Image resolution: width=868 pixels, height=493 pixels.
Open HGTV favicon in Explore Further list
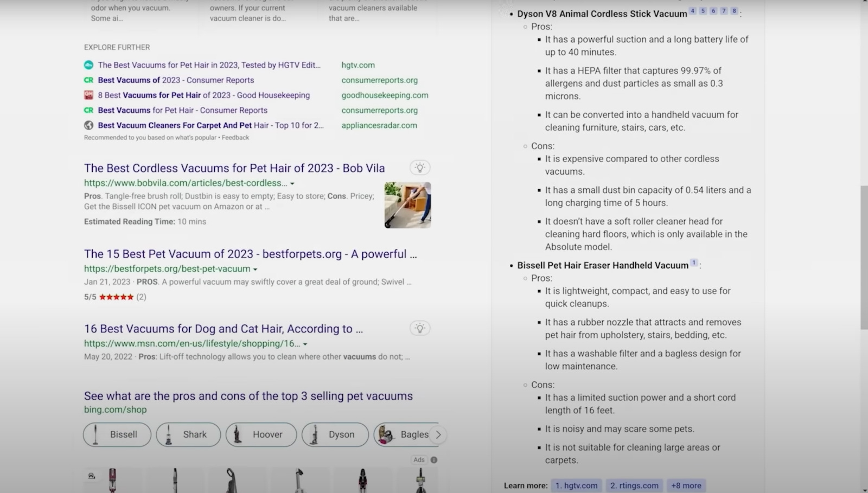coord(88,65)
